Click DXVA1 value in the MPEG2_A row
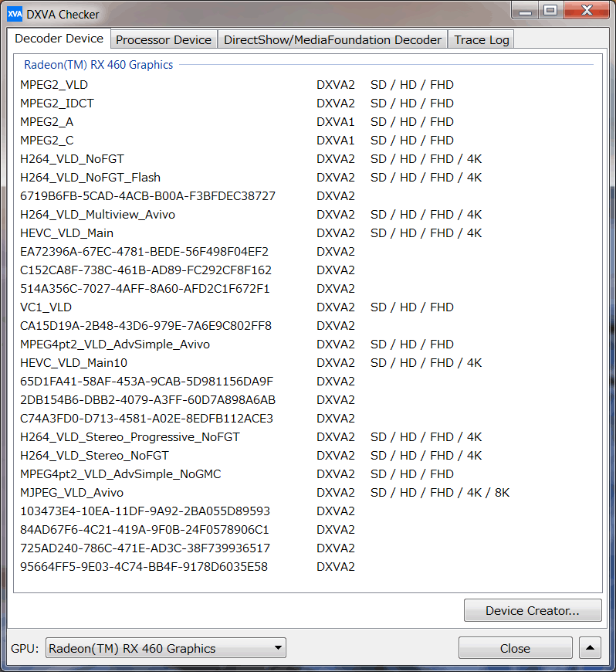The width and height of the screenshot is (616, 672). [x=336, y=122]
